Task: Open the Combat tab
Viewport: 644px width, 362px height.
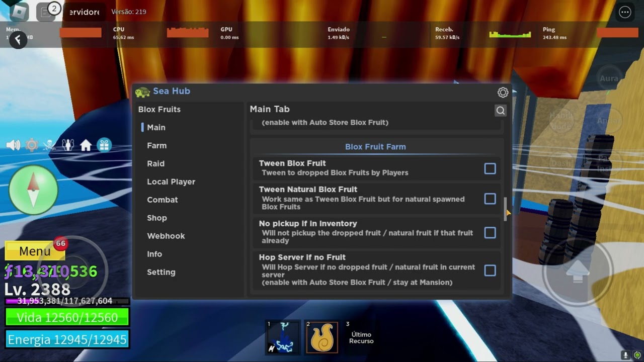Action: 162,200
